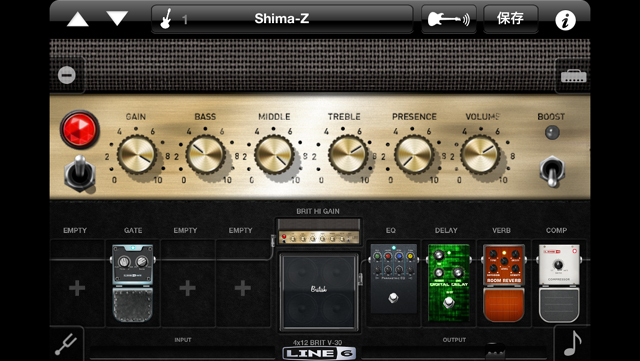Select the Compressor pedal
The image size is (640, 361).
(x=559, y=283)
